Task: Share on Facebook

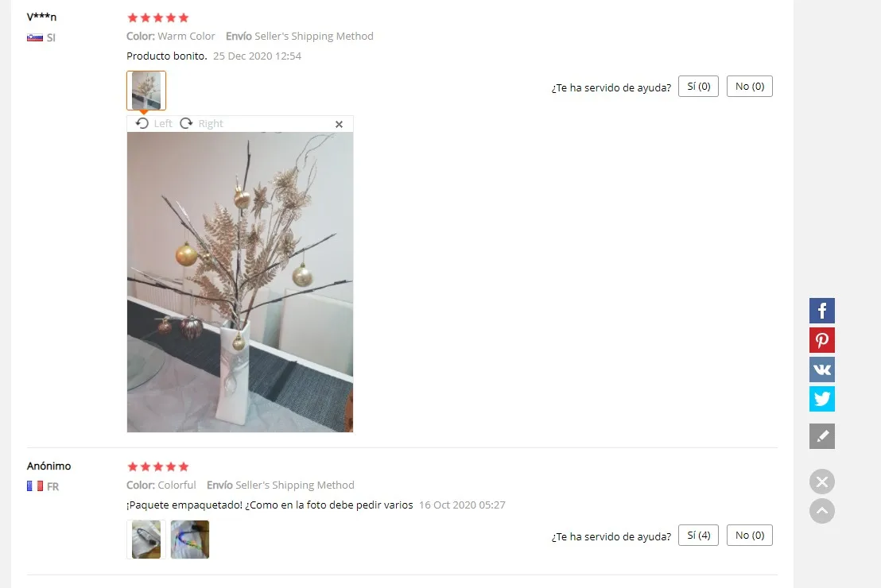Action: [821, 311]
